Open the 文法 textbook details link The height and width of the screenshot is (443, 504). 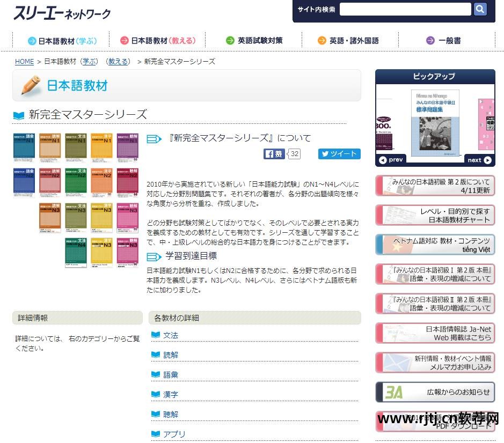tap(171, 335)
